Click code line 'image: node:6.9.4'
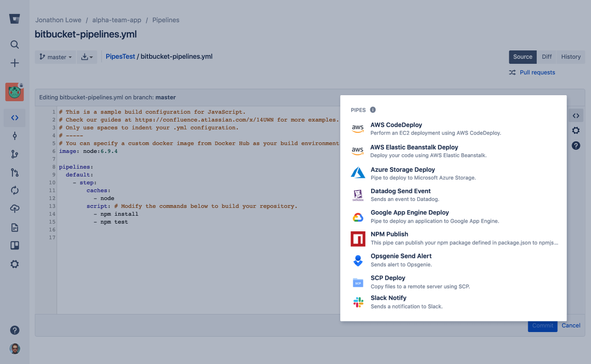The image size is (591, 364). 88,151
